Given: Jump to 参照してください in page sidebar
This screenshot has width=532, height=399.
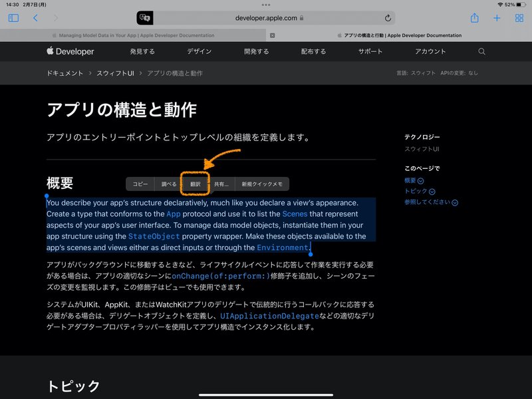Looking at the screenshot, I should [431, 202].
